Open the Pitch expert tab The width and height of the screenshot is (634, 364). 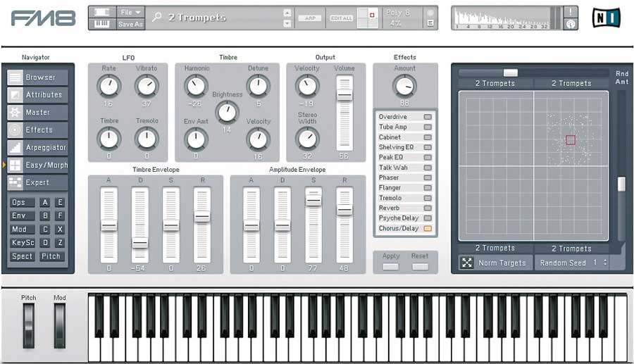[x=51, y=256]
